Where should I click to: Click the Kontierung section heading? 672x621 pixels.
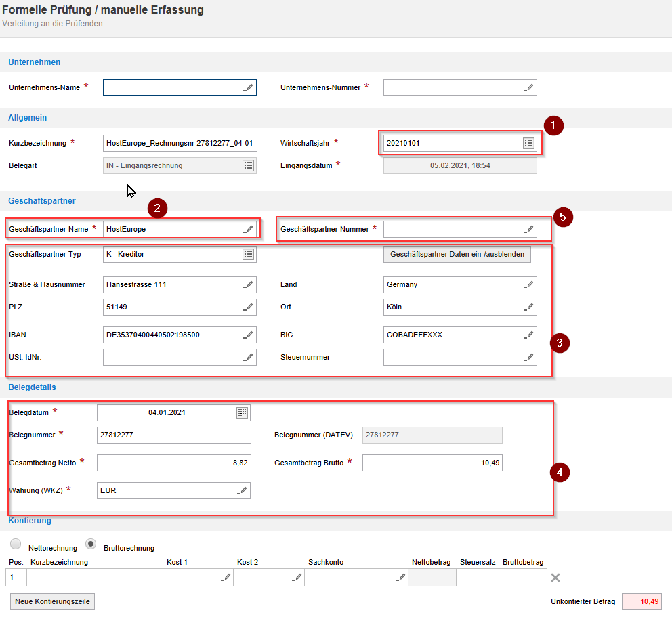tap(30, 521)
